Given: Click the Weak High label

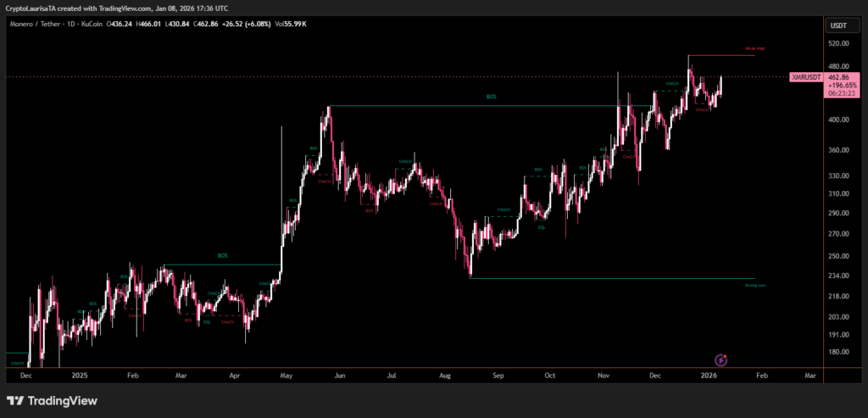Looking at the screenshot, I should coord(754,49).
